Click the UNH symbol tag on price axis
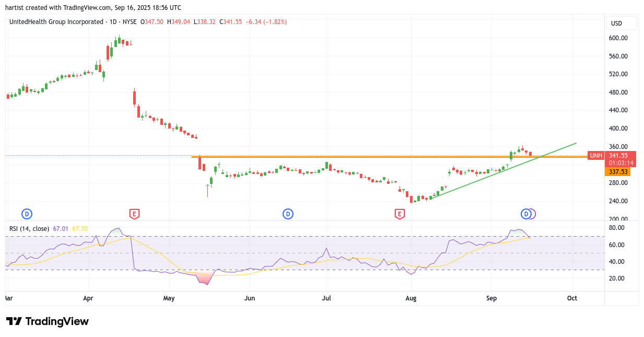The width and height of the screenshot is (644, 337). click(x=596, y=156)
